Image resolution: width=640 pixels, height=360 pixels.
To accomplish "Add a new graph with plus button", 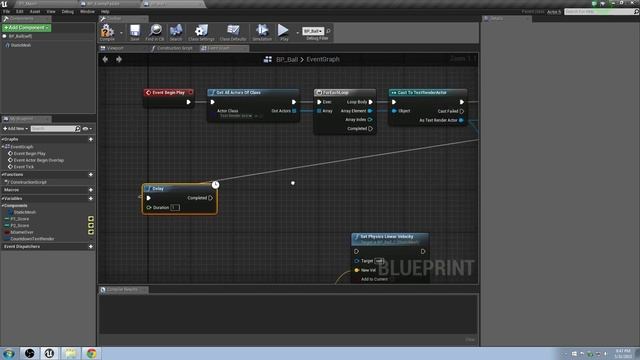I will (x=91, y=139).
